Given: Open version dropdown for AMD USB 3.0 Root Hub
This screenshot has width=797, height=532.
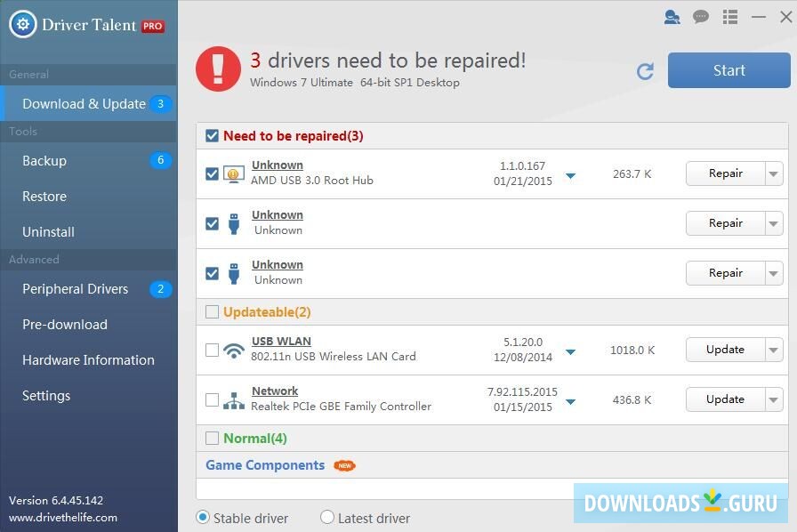Looking at the screenshot, I should click(571, 175).
